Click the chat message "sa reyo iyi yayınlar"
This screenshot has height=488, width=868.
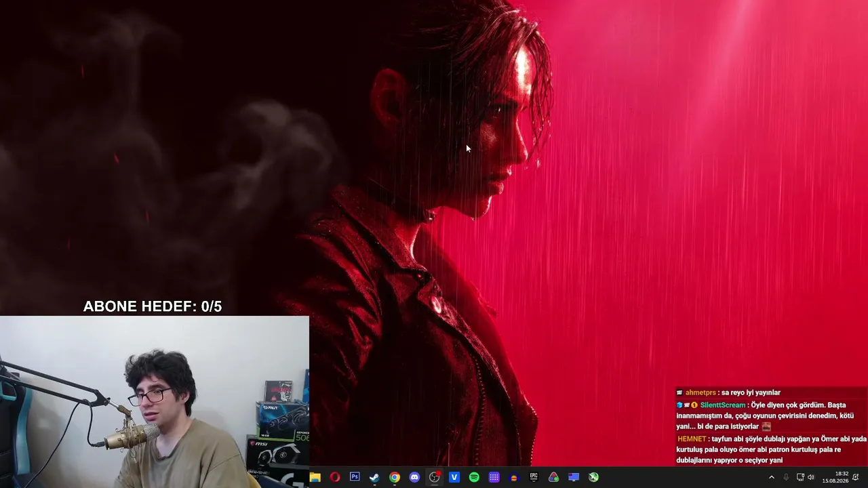coord(751,392)
